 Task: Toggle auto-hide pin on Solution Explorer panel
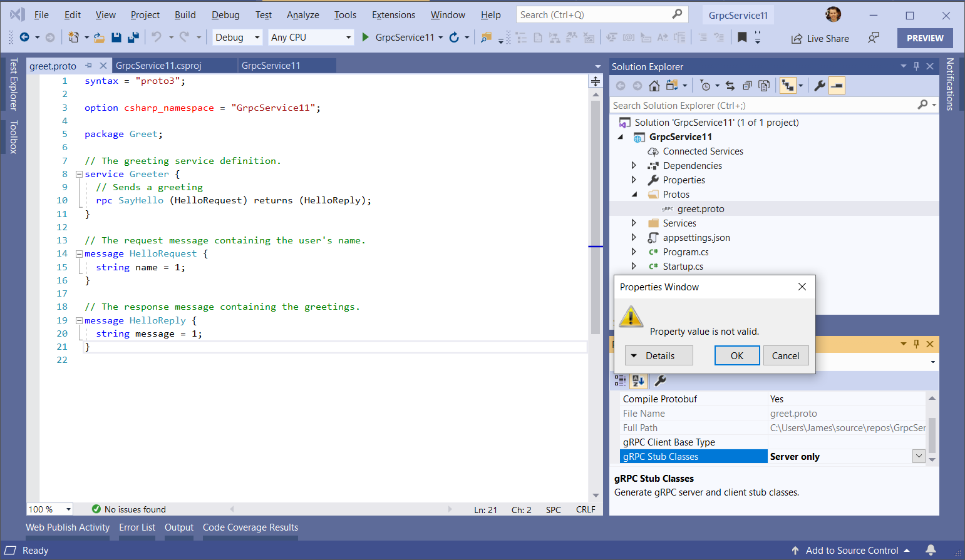916,66
